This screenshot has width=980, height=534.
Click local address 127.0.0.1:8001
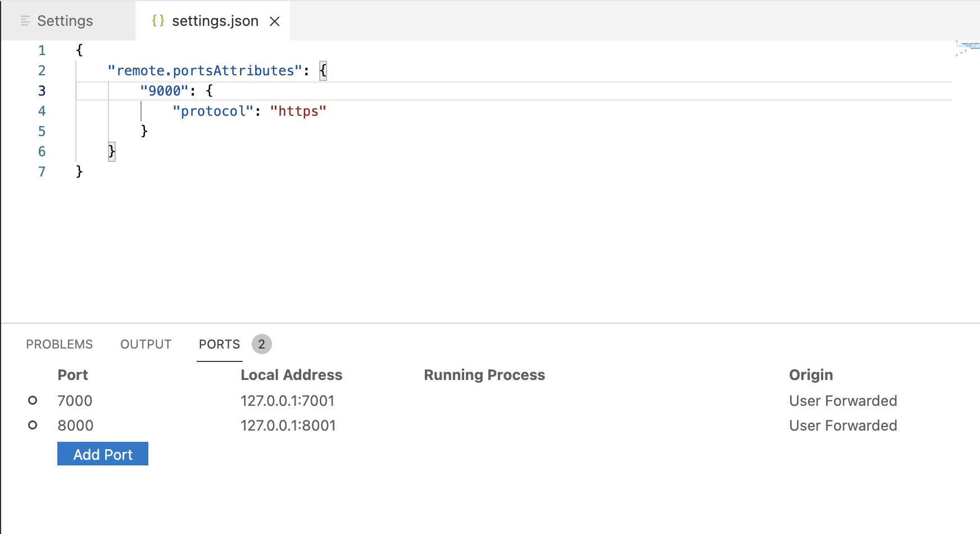point(288,426)
